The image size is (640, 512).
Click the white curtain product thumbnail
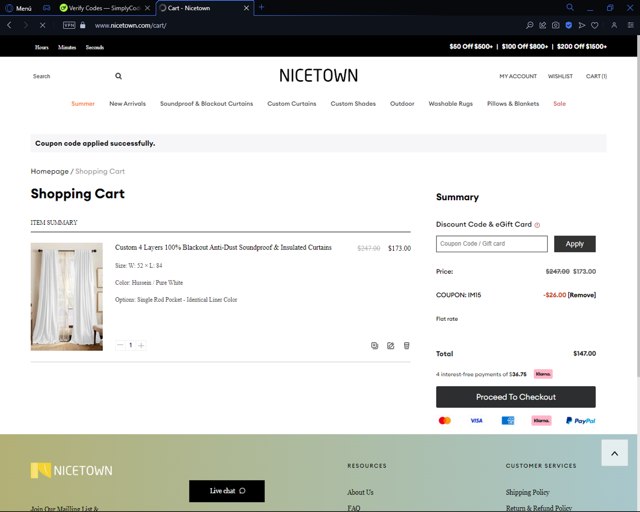[67, 297]
